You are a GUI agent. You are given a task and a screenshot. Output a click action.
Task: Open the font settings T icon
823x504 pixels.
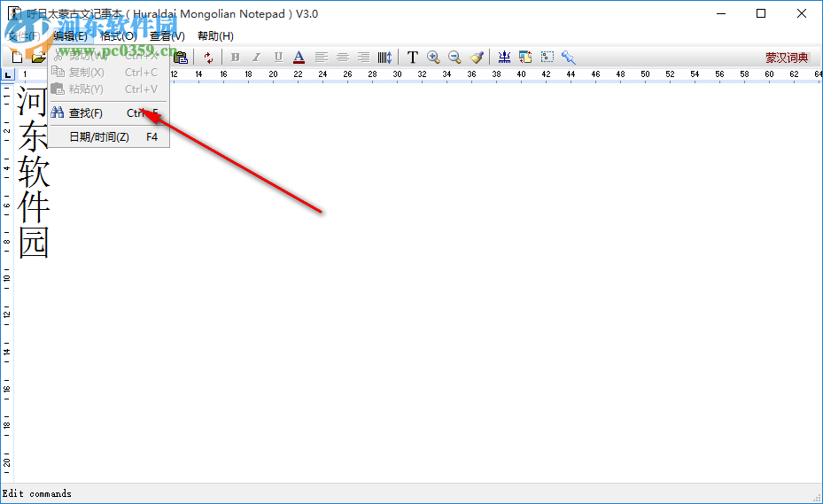413,58
